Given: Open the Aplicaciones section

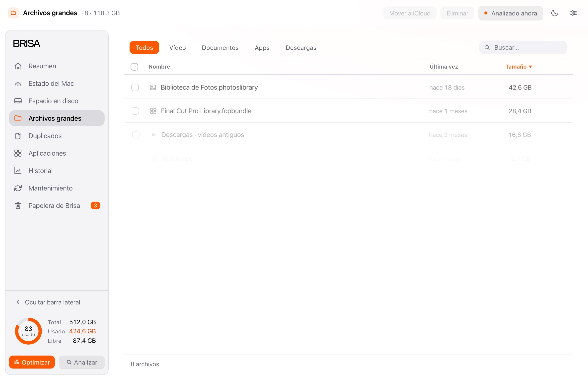Looking at the screenshot, I should (57, 153).
